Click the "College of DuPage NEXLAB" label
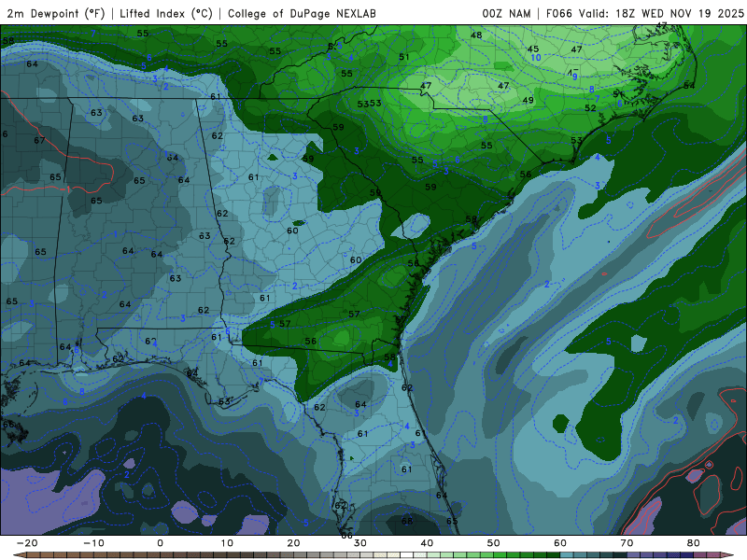The image size is (747, 560). tap(302, 13)
